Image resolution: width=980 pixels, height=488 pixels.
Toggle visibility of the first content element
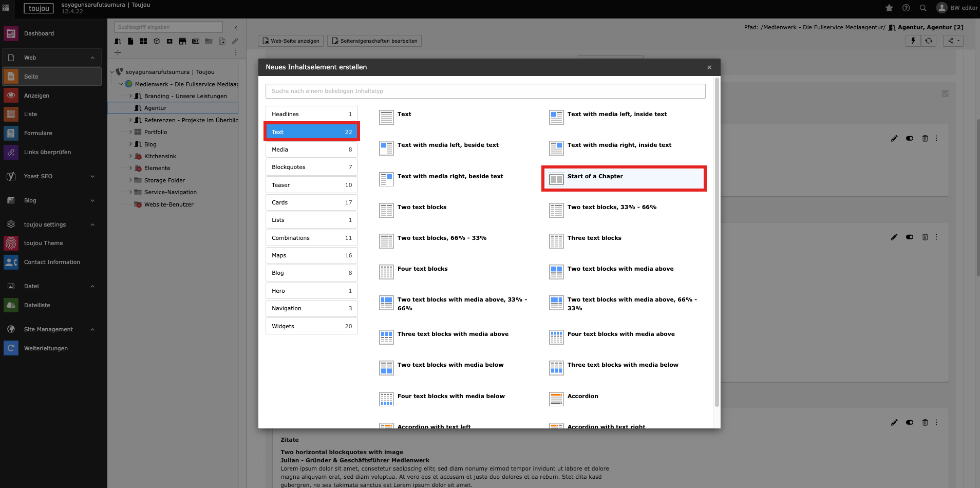[910, 138]
